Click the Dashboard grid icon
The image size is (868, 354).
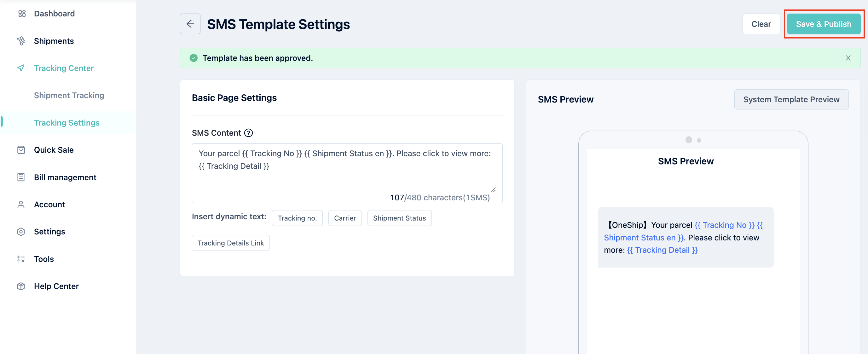tap(22, 14)
